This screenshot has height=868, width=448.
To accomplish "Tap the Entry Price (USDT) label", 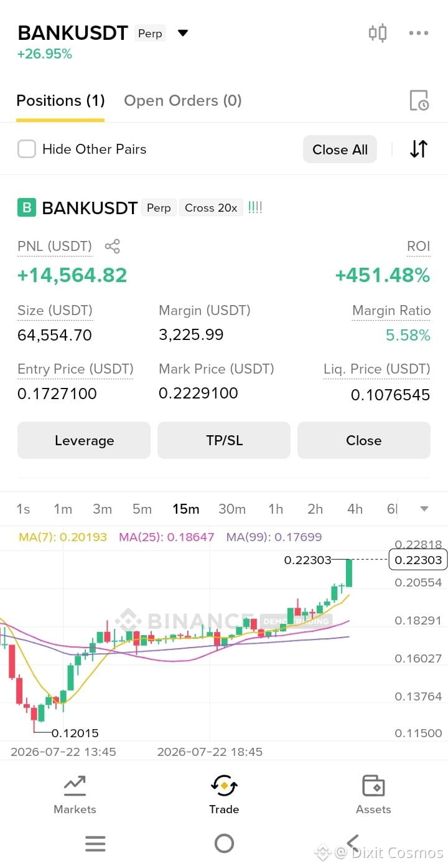I will [x=75, y=369].
